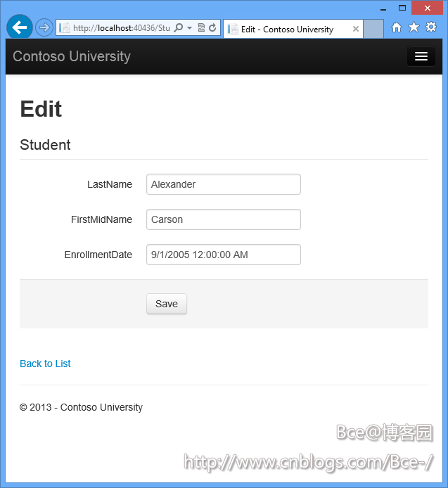Open the address bar dropdown arrow
Viewport: 448px width, 488px height.
(x=189, y=28)
